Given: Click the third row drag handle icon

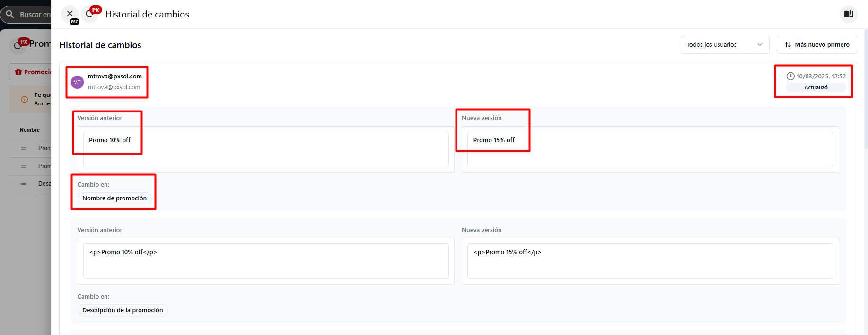Looking at the screenshot, I should coord(24,184).
